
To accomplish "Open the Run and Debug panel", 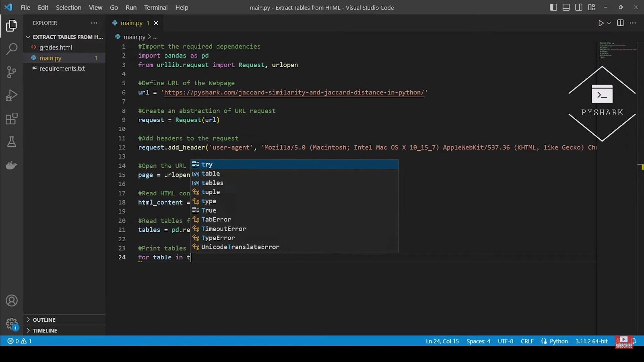I will 12,95.
